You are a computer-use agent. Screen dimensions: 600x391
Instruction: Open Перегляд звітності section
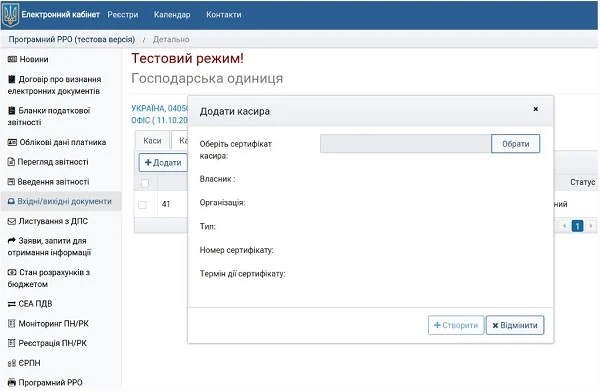[53, 162]
